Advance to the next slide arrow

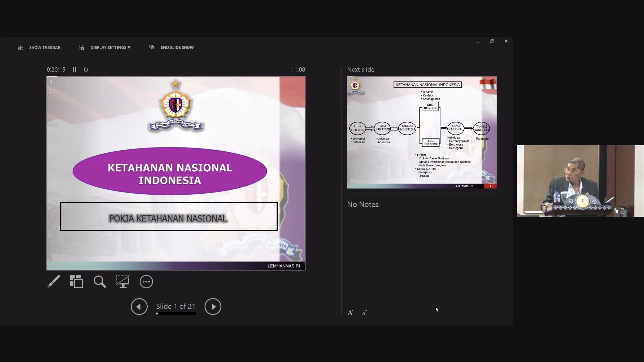[x=213, y=306]
